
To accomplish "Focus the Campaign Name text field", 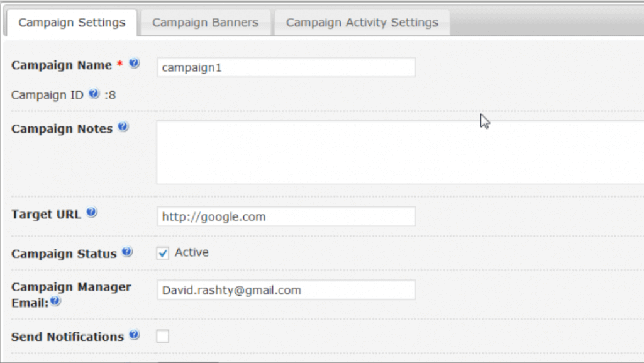I will [x=286, y=67].
